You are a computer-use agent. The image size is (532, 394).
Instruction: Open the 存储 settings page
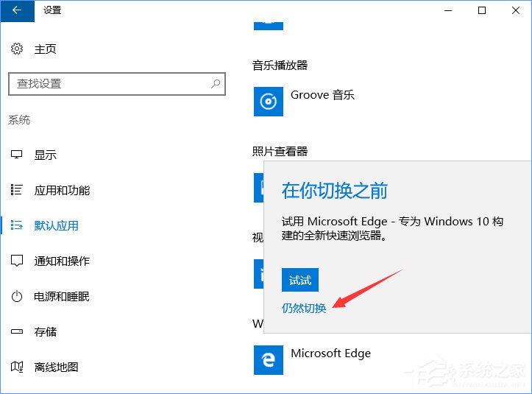tap(45, 332)
